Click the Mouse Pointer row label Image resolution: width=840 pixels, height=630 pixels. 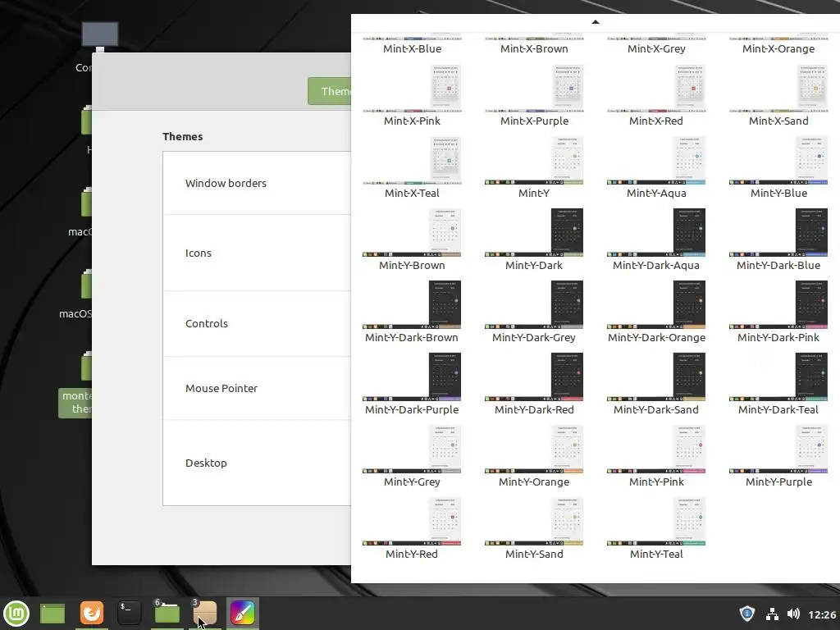tap(221, 388)
